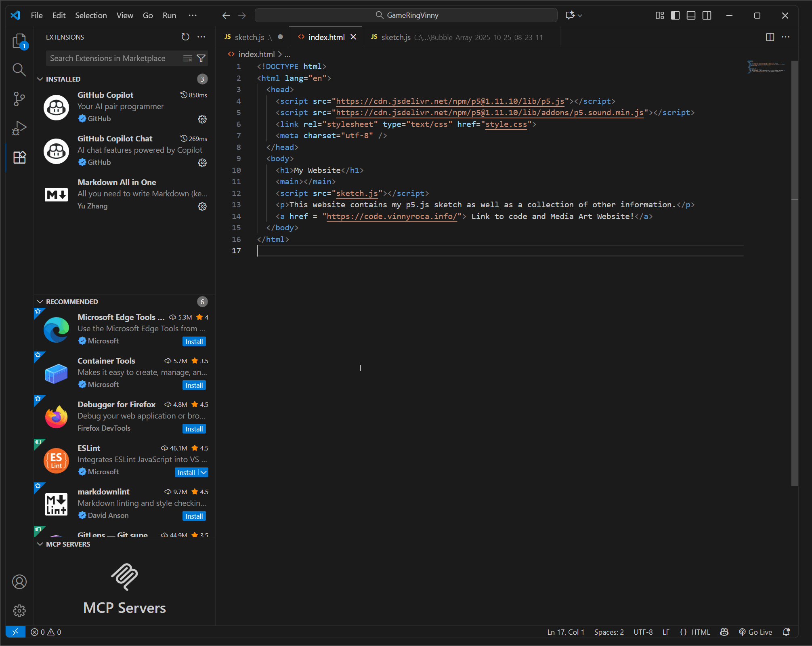Open Run and Debug view
812x646 pixels.
[x=19, y=128]
